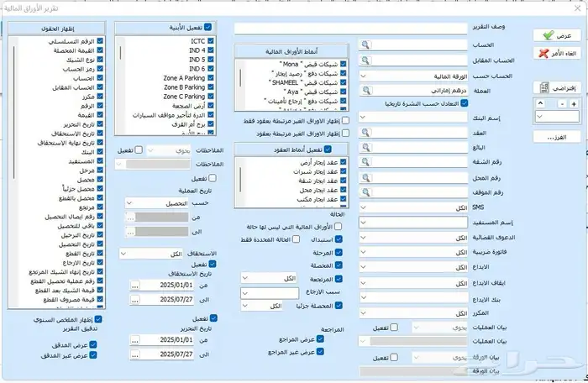
Task: Click the الفرز... sort button
Action: [x=557, y=137]
